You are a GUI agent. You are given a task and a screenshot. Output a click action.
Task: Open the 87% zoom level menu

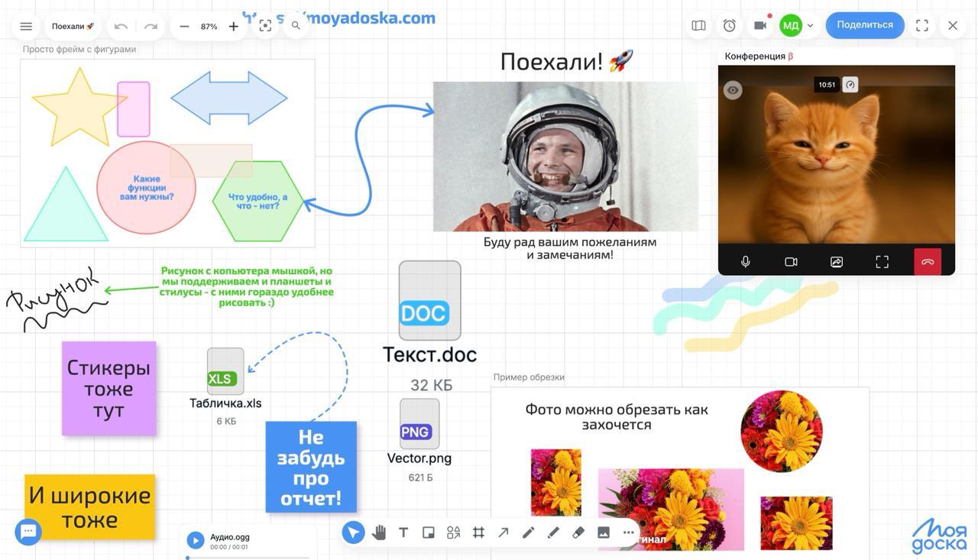(209, 26)
